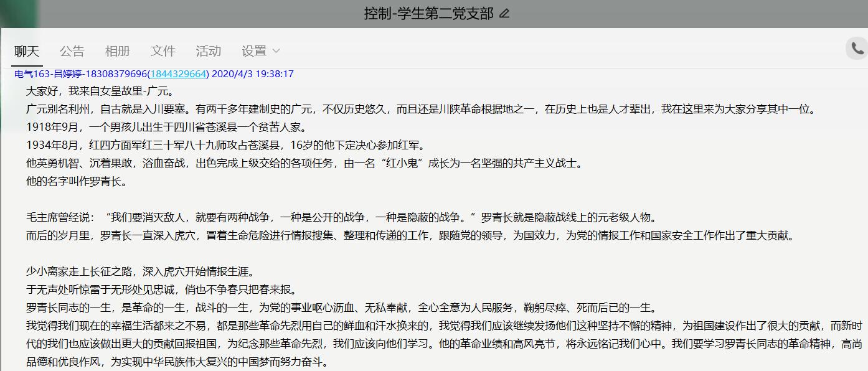Click the phone number 18308379696 text
This screenshot has height=371, width=868.
(116, 73)
